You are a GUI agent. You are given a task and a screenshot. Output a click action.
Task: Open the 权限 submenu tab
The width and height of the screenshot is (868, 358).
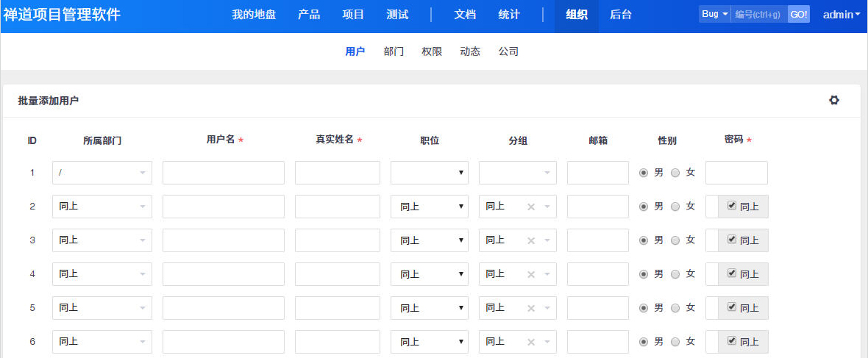432,51
